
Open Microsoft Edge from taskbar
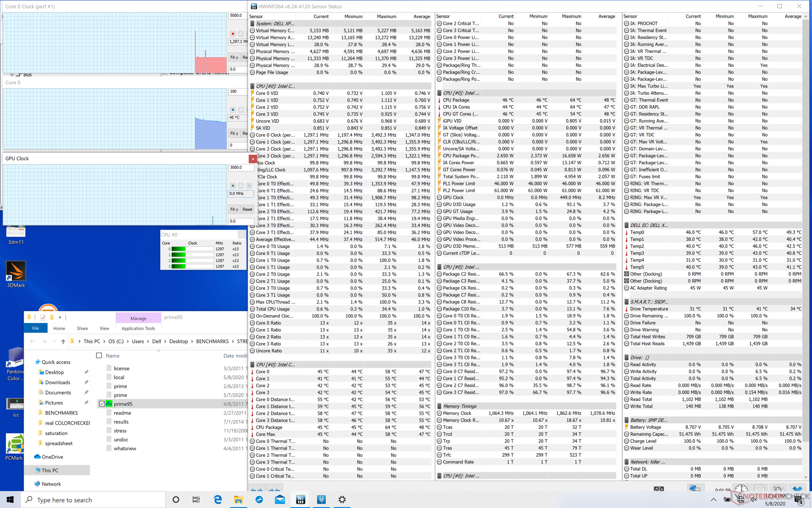218,500
